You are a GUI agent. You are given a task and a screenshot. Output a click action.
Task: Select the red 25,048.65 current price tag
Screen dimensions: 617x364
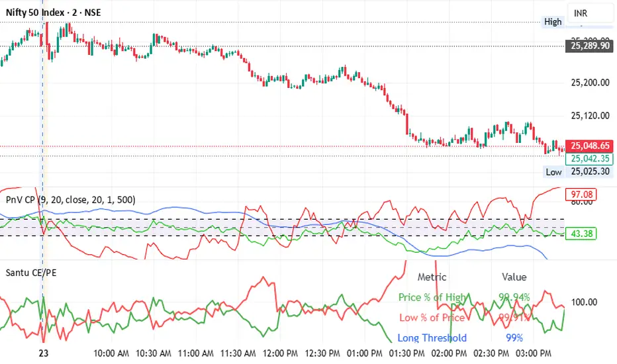click(589, 146)
